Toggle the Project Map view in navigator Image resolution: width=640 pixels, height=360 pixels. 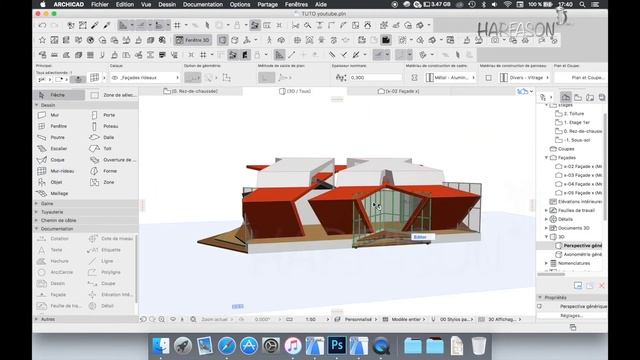[566, 97]
